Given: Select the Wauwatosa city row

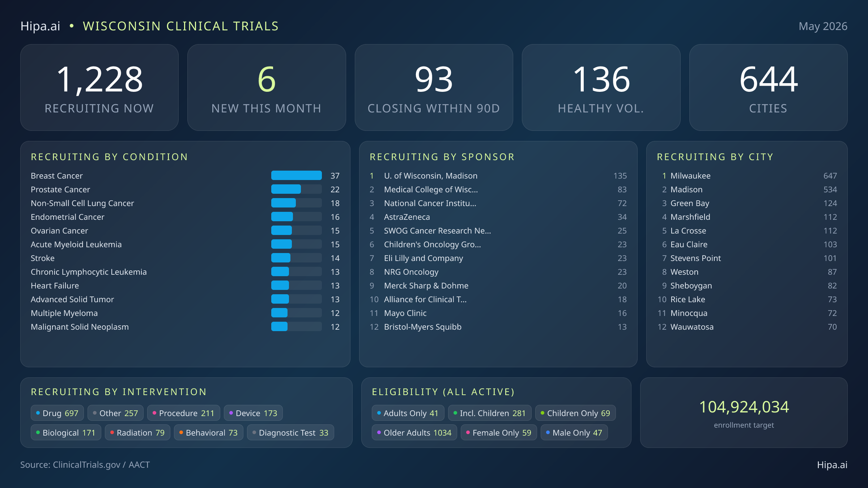Looking at the screenshot, I should click(747, 327).
